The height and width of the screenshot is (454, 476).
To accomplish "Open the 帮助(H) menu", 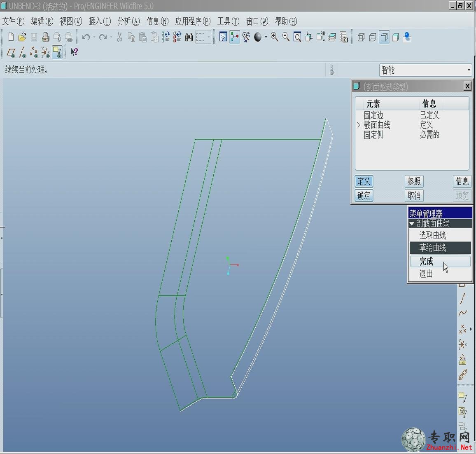I will (286, 21).
